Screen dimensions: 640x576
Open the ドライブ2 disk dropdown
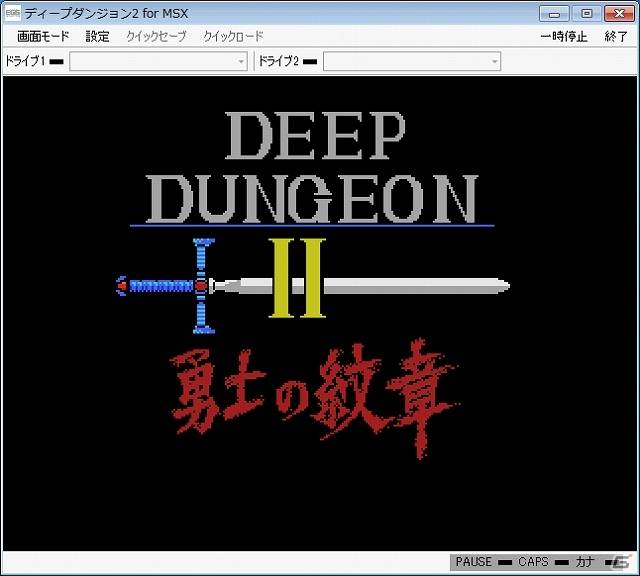[412, 61]
